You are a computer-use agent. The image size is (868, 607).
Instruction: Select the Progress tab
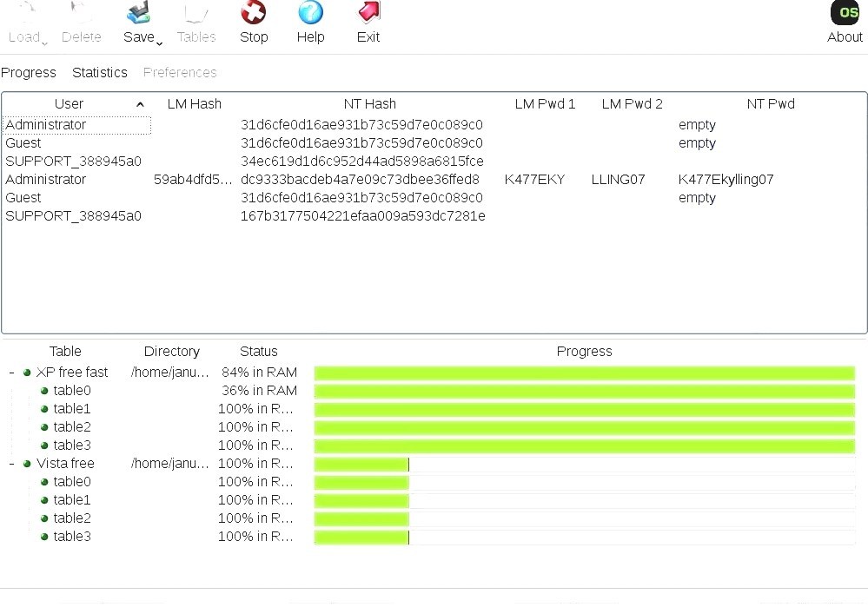pos(29,73)
